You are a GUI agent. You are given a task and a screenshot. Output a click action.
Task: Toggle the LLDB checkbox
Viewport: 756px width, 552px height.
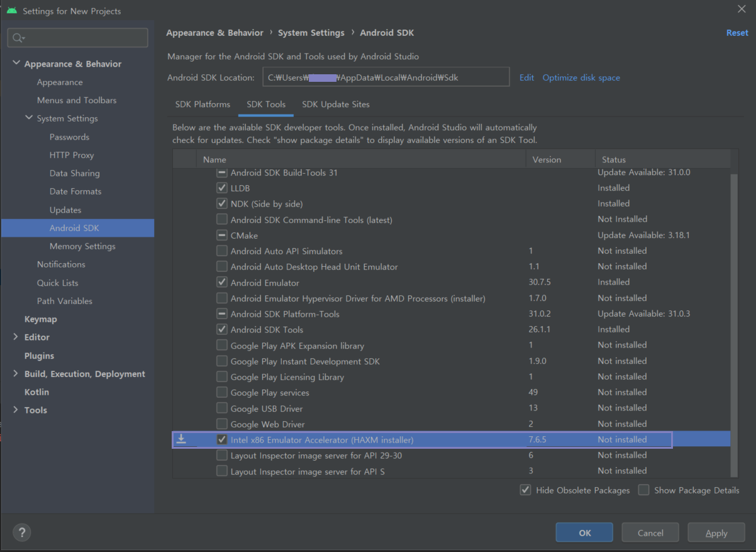click(221, 188)
